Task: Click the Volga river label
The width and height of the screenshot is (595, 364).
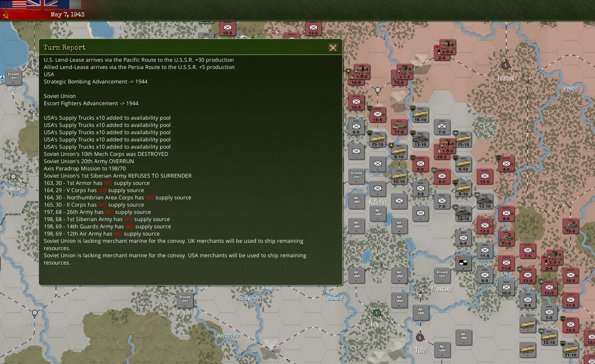Action: tap(571, 88)
